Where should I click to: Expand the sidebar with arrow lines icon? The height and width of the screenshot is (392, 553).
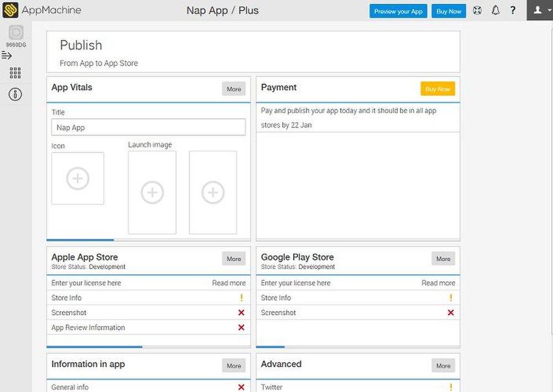7,55
